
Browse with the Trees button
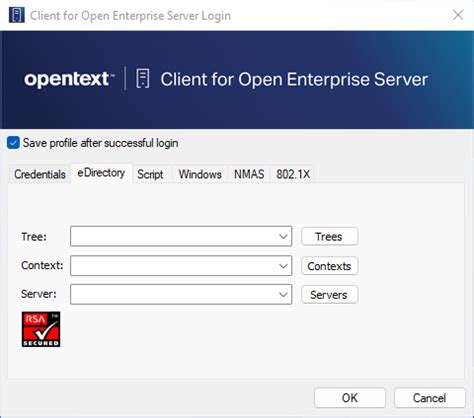click(330, 237)
